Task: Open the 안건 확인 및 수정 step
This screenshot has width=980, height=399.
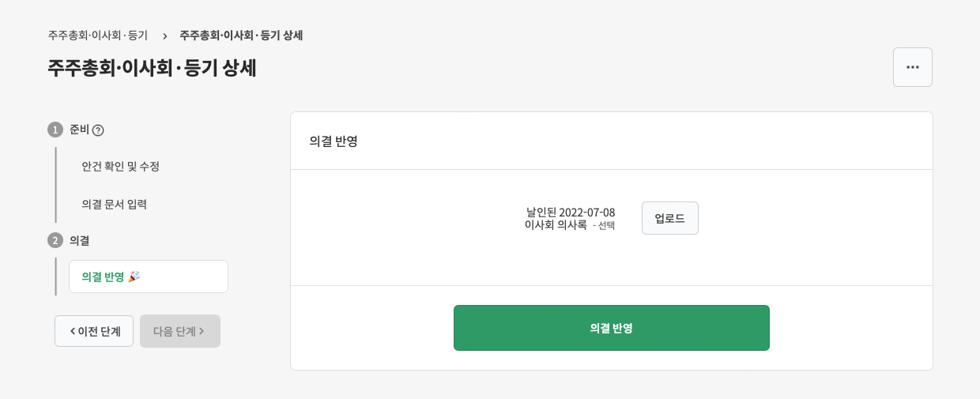Action: point(121,167)
